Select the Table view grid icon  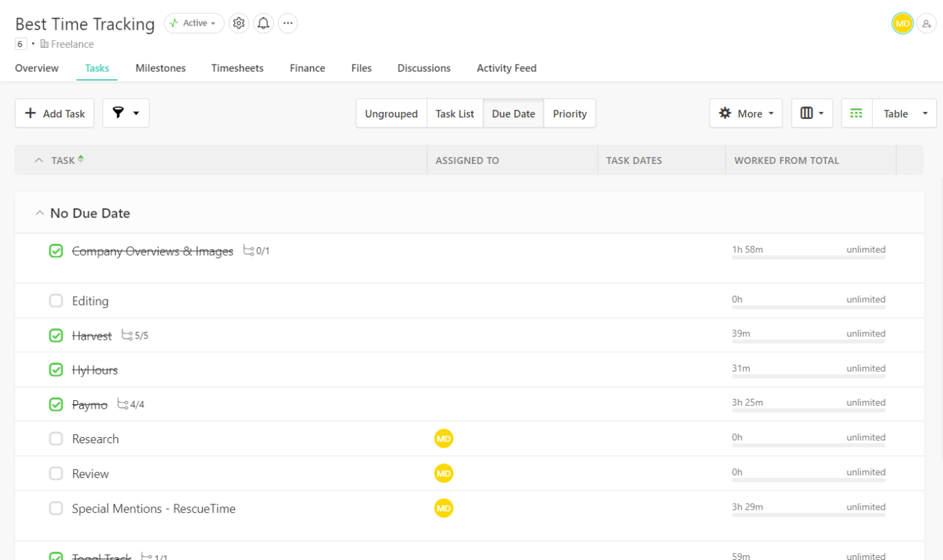[856, 113]
